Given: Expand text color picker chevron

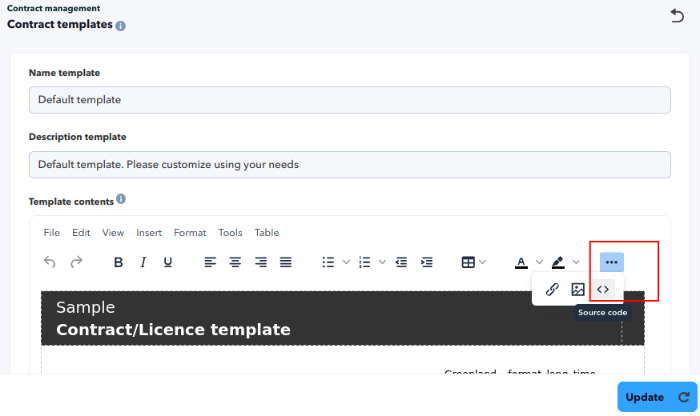Looking at the screenshot, I should coord(539,262).
